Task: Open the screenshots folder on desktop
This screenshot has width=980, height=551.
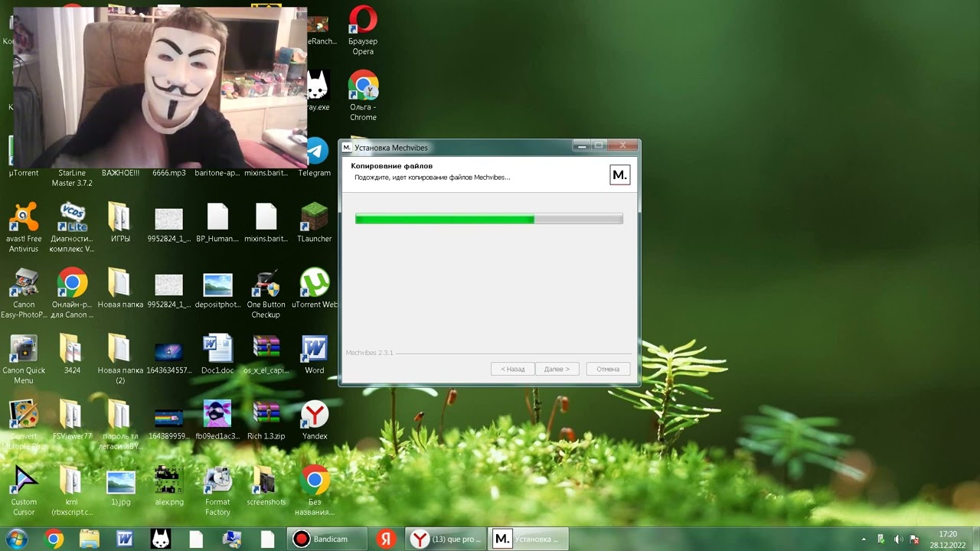Action: coord(266,486)
